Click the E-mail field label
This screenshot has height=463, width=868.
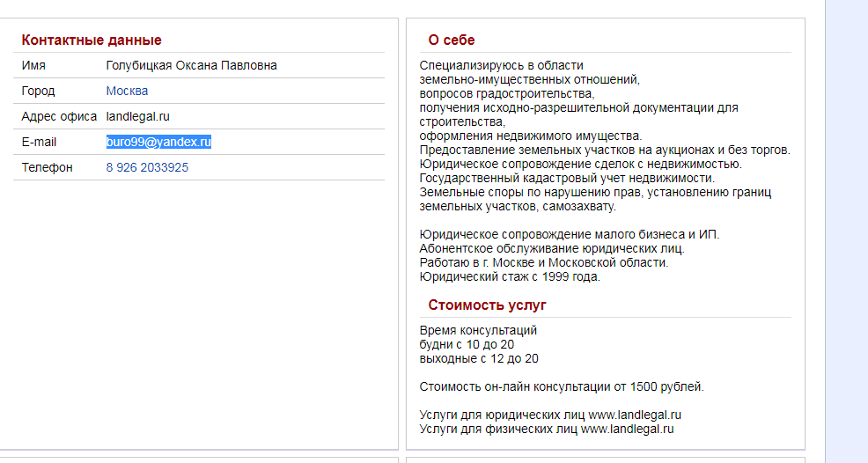(39, 142)
